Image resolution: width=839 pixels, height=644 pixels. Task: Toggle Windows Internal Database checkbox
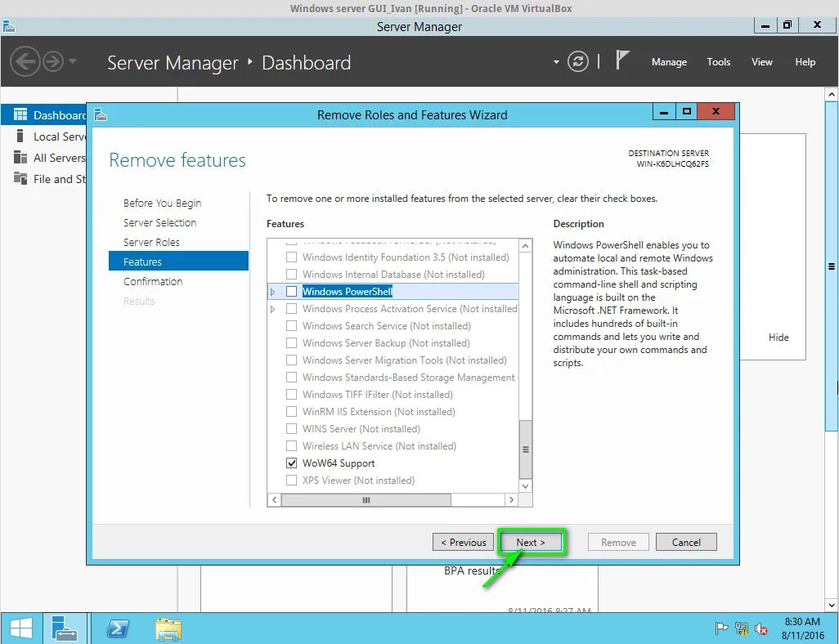click(292, 275)
